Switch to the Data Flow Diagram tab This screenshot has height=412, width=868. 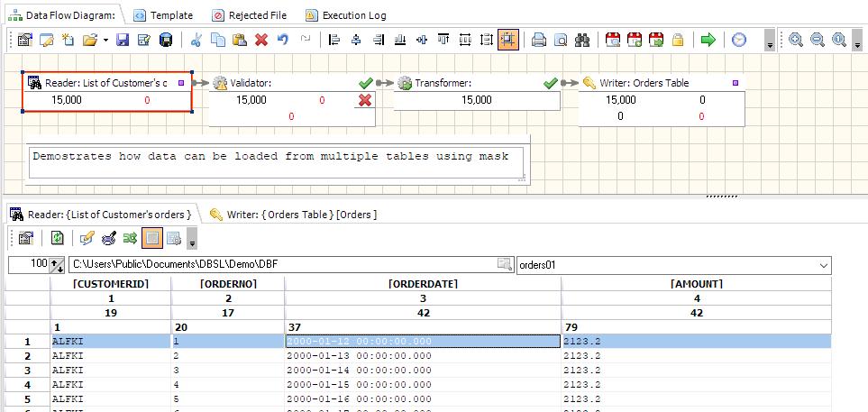tap(62, 15)
